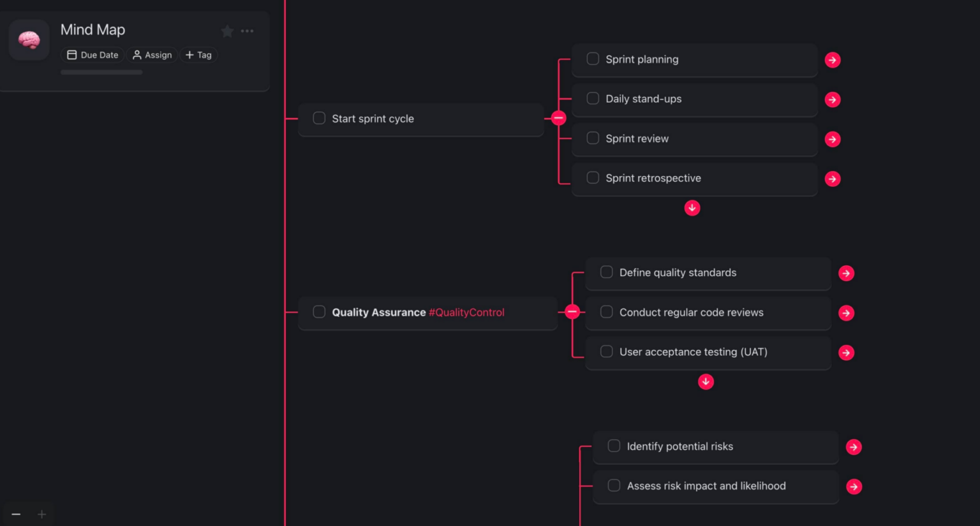Collapse the Quality Assurance branch
980x526 pixels.
pos(572,312)
